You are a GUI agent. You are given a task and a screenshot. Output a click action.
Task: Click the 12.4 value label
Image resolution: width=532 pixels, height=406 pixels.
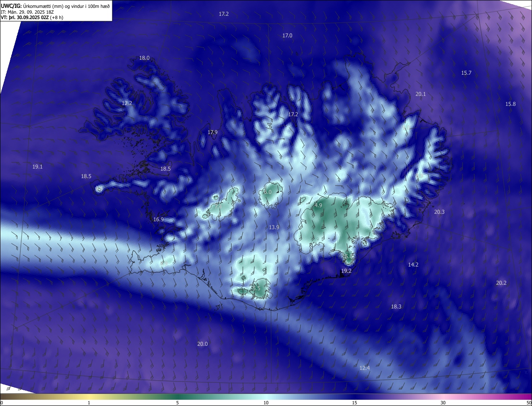(x=365, y=368)
